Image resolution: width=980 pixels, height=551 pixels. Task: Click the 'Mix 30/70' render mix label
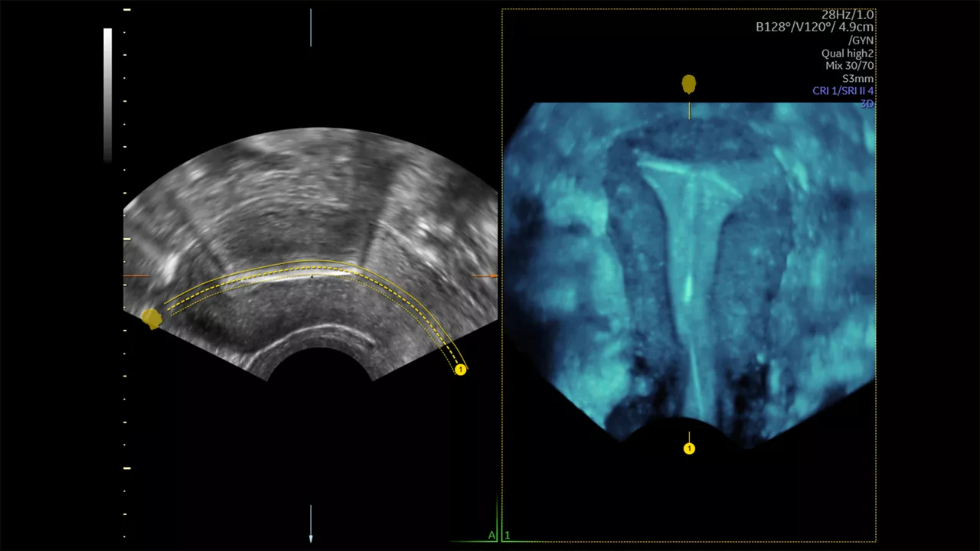coord(850,66)
